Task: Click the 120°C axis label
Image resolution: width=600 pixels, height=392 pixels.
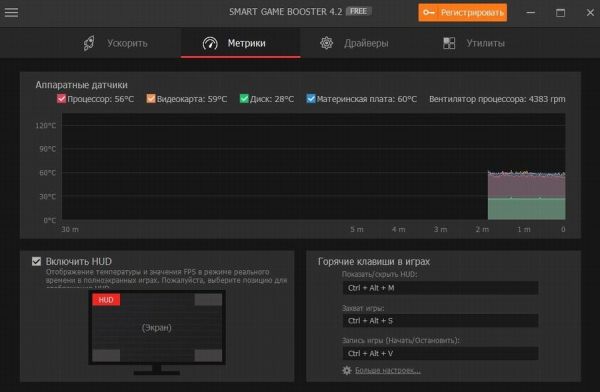Action: pyautogui.click(x=46, y=126)
